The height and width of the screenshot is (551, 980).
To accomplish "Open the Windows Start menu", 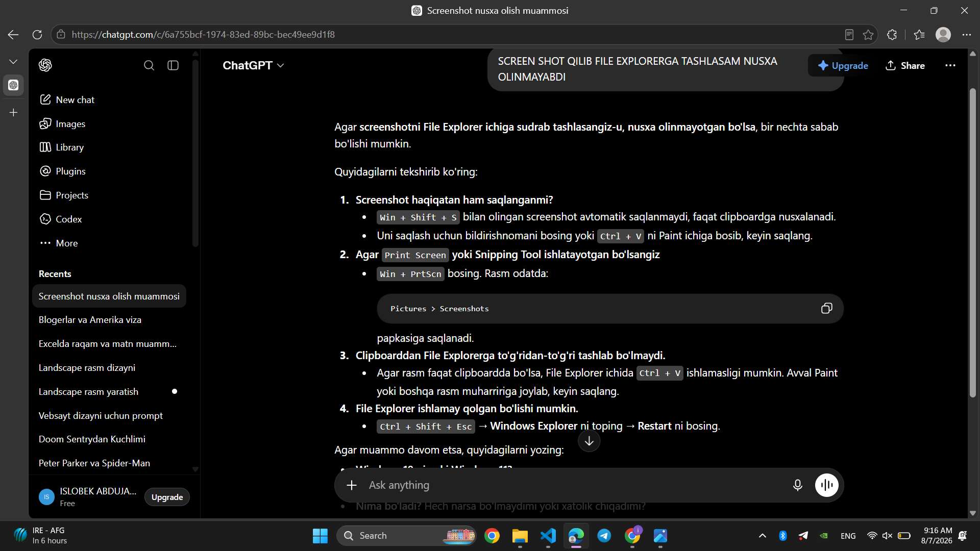I will coord(320,536).
